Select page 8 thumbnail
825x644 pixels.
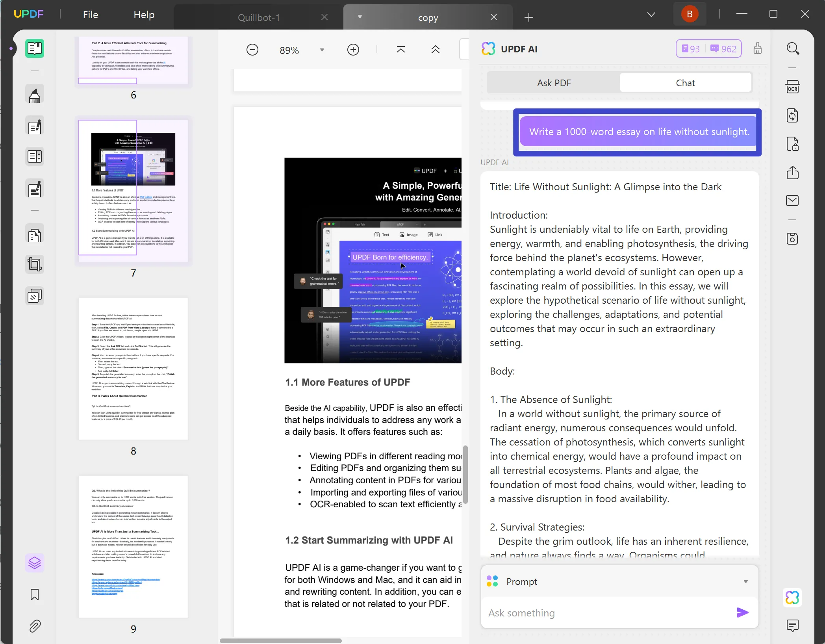(x=133, y=368)
